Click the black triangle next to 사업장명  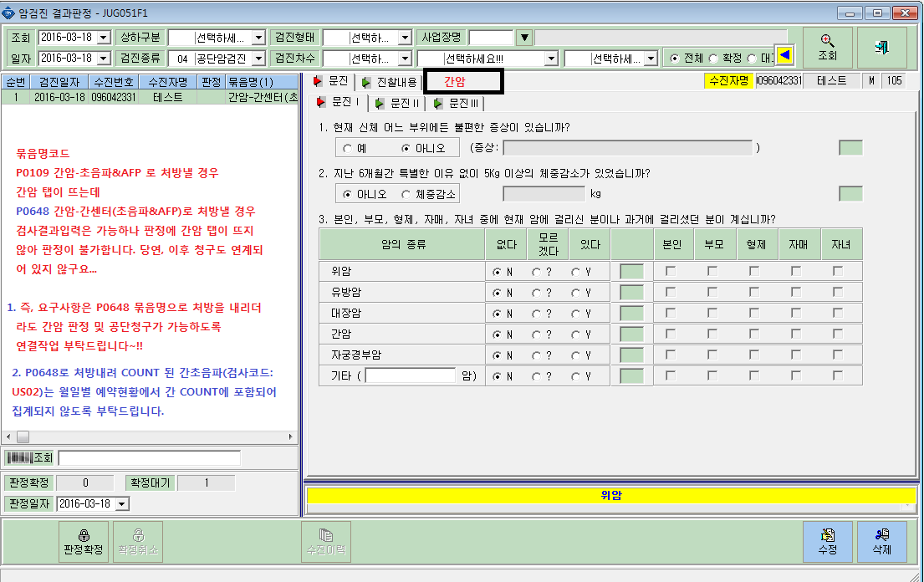[523, 38]
